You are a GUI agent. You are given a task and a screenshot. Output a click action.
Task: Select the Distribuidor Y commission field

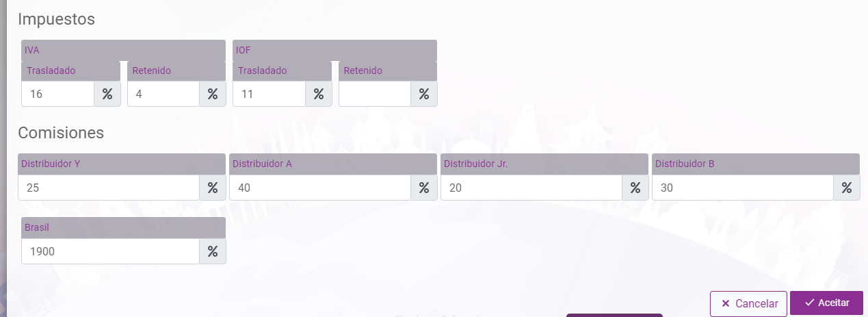point(109,188)
